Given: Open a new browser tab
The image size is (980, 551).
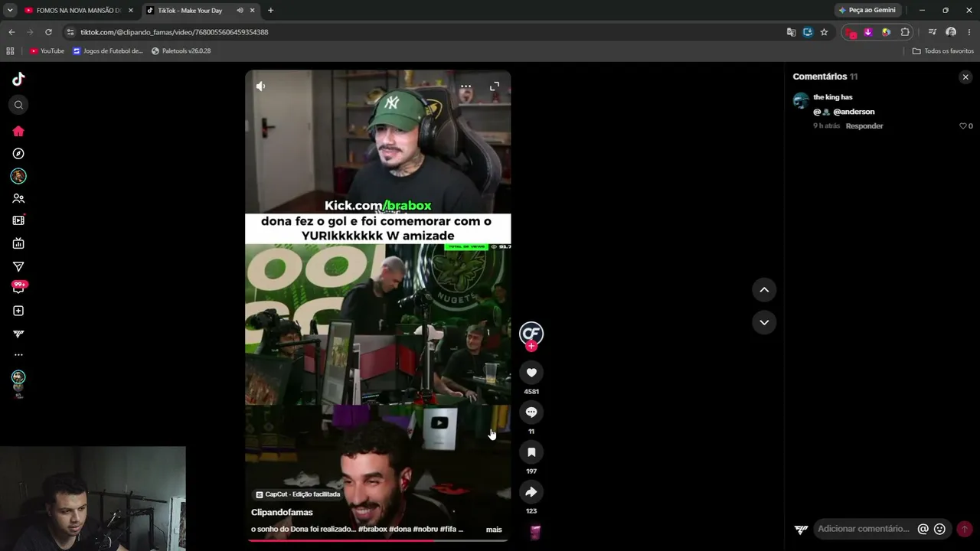Looking at the screenshot, I should tap(270, 11).
